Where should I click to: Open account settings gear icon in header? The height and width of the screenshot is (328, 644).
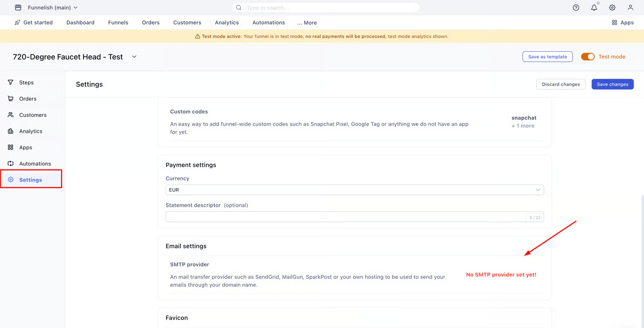click(612, 8)
